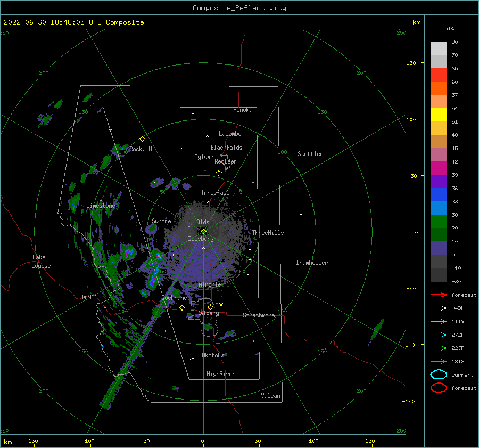Click the yellow radar site marker near Olds
Viewport: 479px width, 448px height.
[203, 232]
